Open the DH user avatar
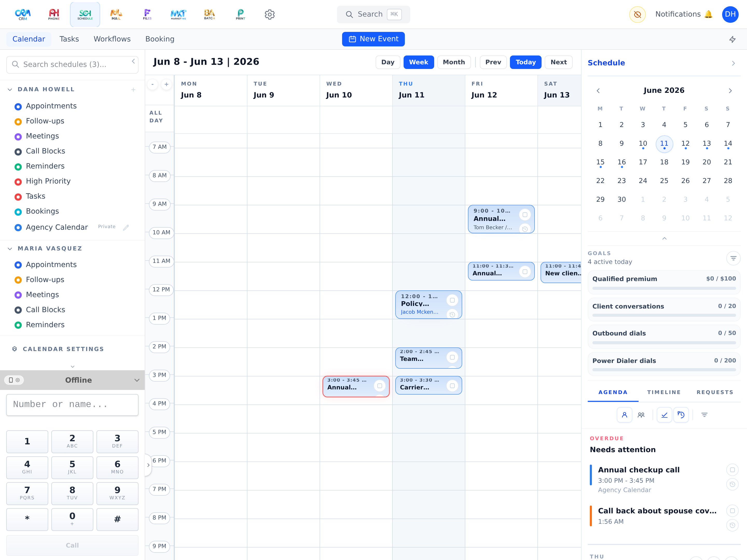 tap(730, 15)
